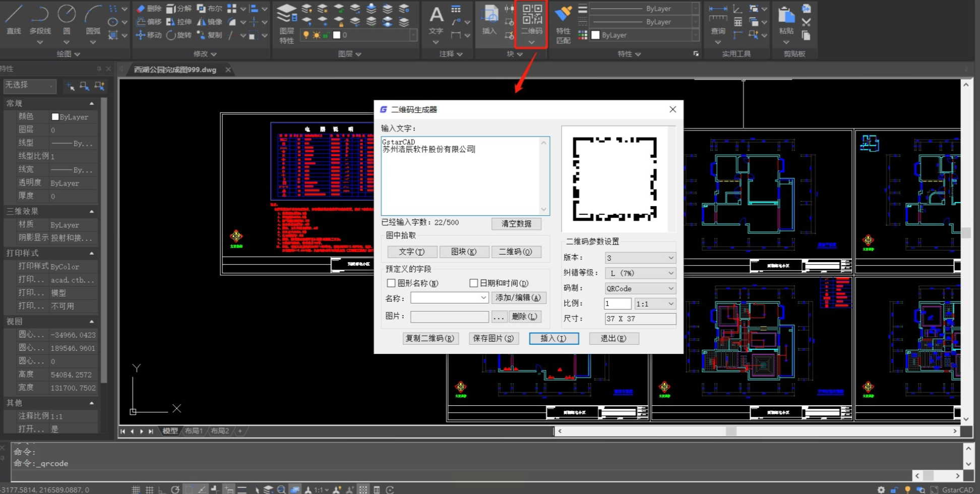Click the 清空数据 button
980x494 pixels.
(516, 224)
